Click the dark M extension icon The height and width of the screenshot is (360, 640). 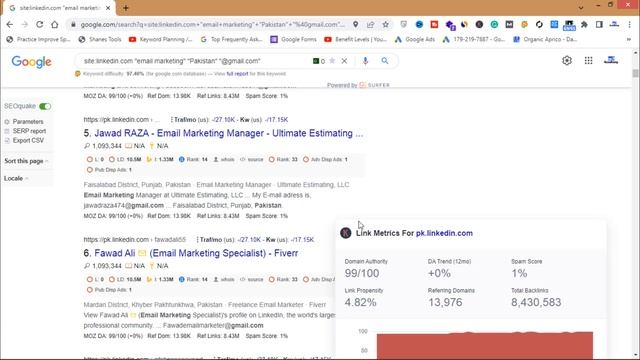tap(509, 24)
